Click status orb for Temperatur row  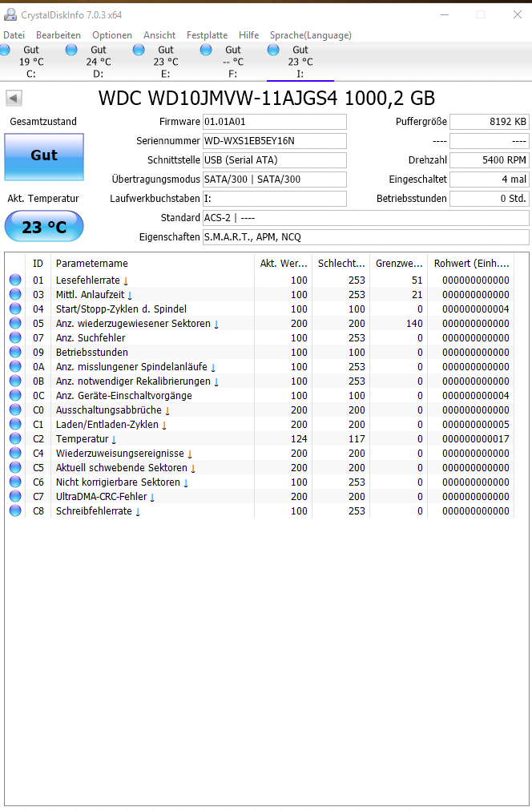coord(15,438)
